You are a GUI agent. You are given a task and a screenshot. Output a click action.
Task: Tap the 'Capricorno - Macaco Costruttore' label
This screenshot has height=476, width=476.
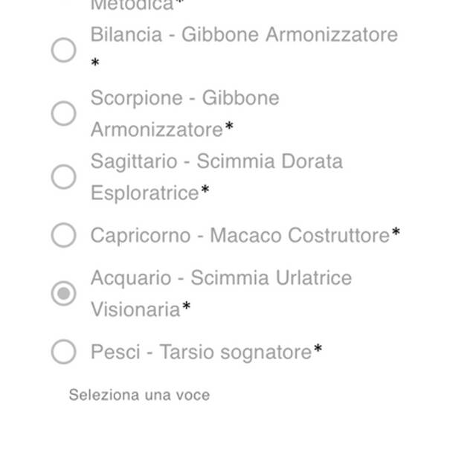239,236
